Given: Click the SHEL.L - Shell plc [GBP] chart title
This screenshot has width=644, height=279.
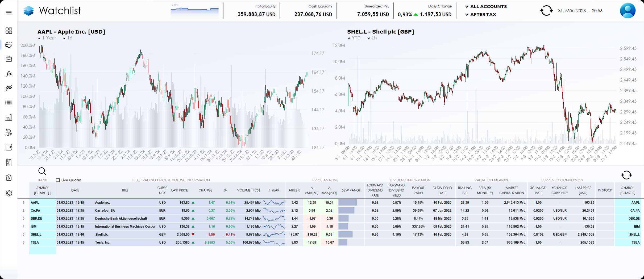Looking at the screenshot, I should [381, 31].
